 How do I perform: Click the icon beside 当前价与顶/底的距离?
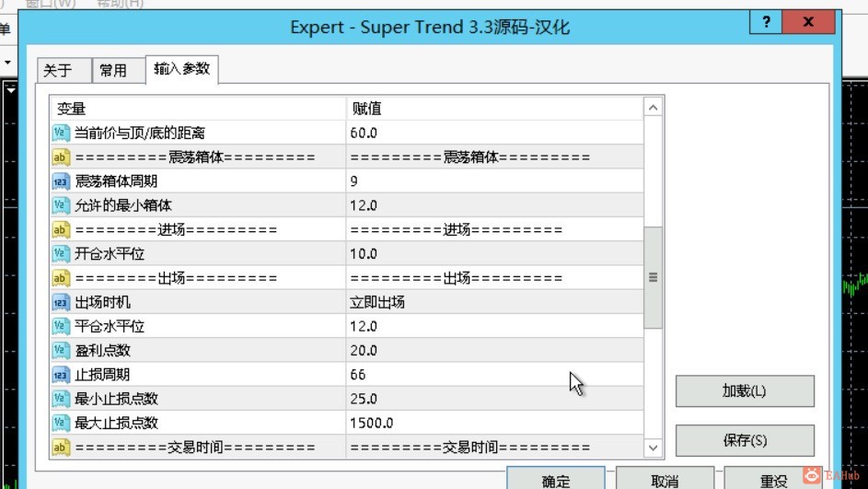pos(61,133)
